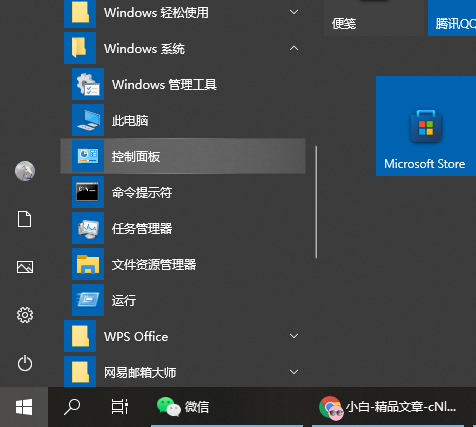Click the Power button icon
Image resolution: width=476 pixels, height=427 pixels.
pos(25,363)
